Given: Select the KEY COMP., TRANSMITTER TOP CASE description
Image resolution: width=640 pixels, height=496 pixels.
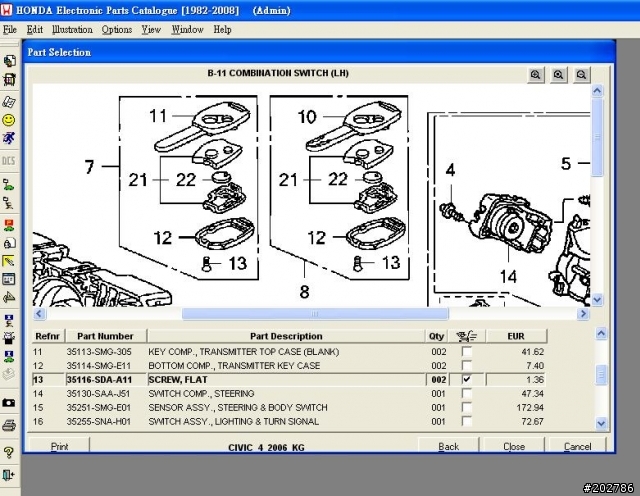Looking at the screenshot, I should [x=243, y=351].
